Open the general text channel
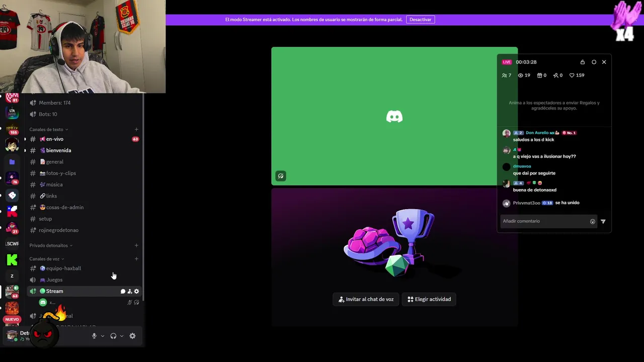This screenshot has width=644, height=362. [x=84, y=162]
